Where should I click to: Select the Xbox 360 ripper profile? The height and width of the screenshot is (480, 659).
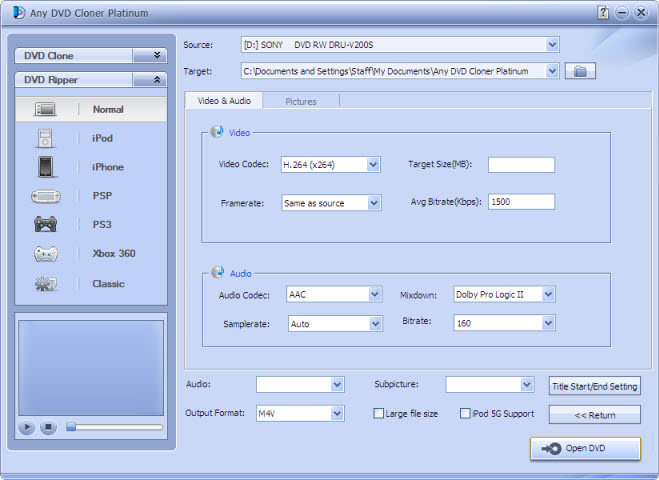click(91, 253)
